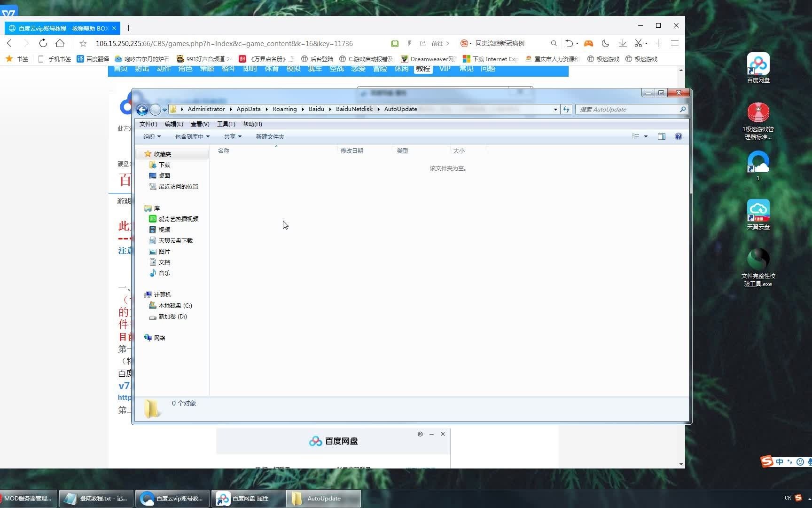Open browser reader mode book icon
The image size is (812, 508).
coord(395,43)
